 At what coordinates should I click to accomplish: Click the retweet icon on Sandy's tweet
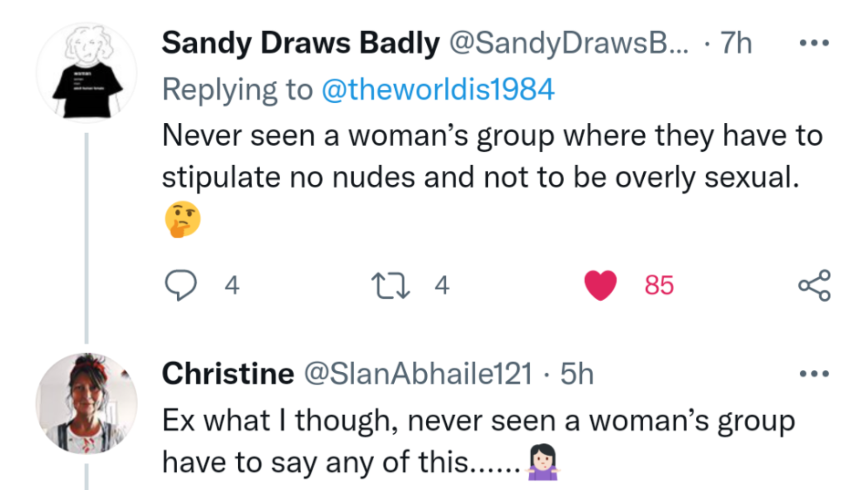[x=390, y=285]
